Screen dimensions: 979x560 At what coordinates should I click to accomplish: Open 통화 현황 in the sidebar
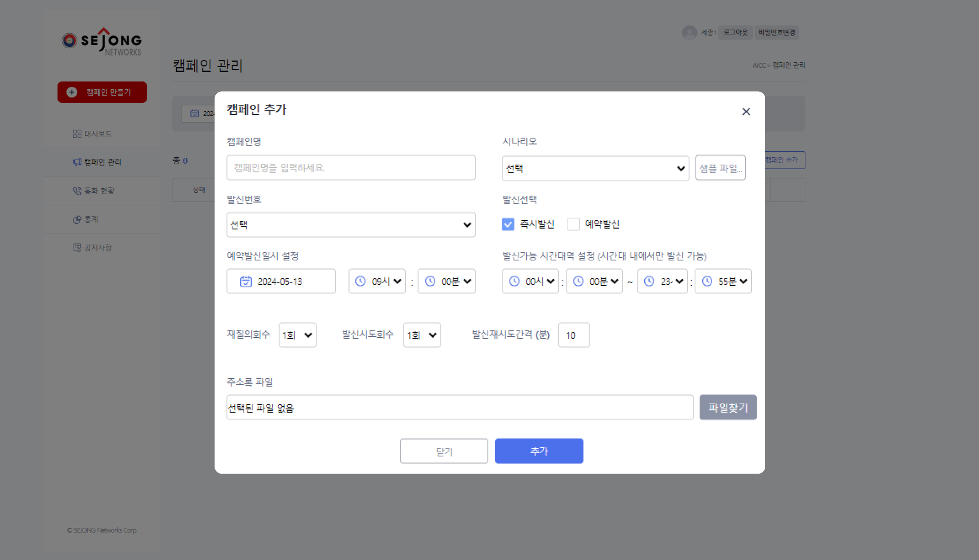99,191
